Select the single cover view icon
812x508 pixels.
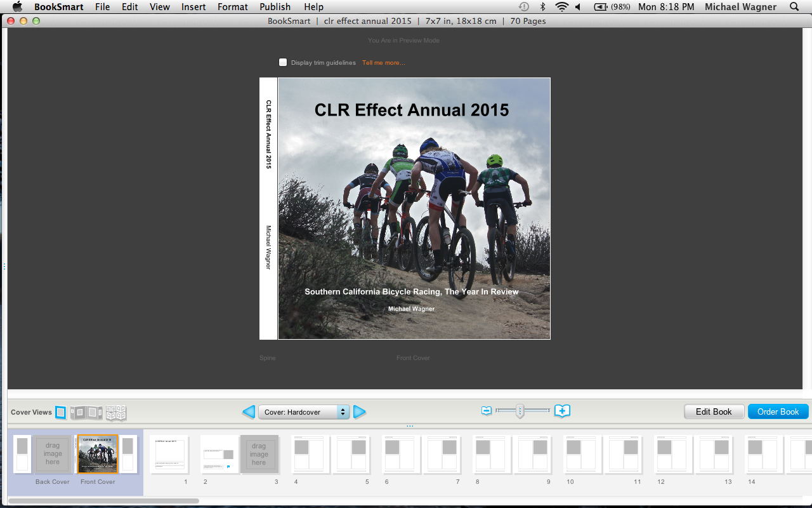60,412
